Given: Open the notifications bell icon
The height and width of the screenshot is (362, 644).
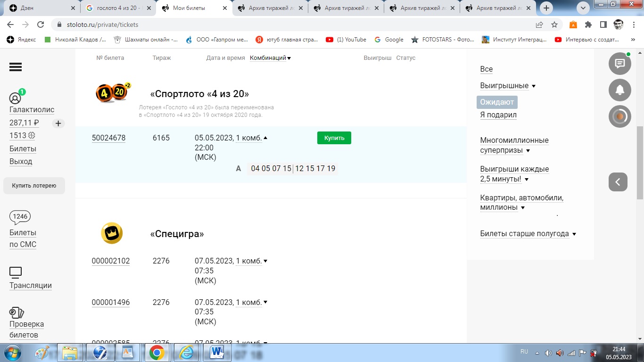Looking at the screenshot, I should point(619,90).
